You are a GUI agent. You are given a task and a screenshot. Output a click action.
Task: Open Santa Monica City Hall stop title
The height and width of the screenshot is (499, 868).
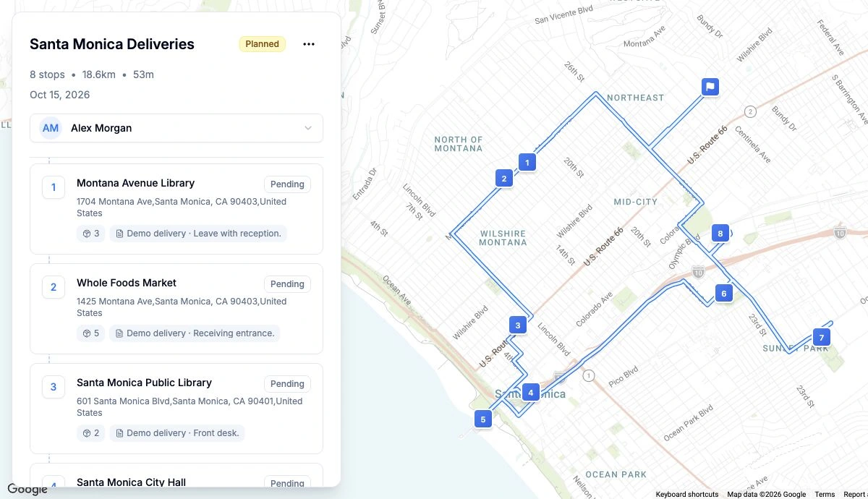tap(131, 482)
